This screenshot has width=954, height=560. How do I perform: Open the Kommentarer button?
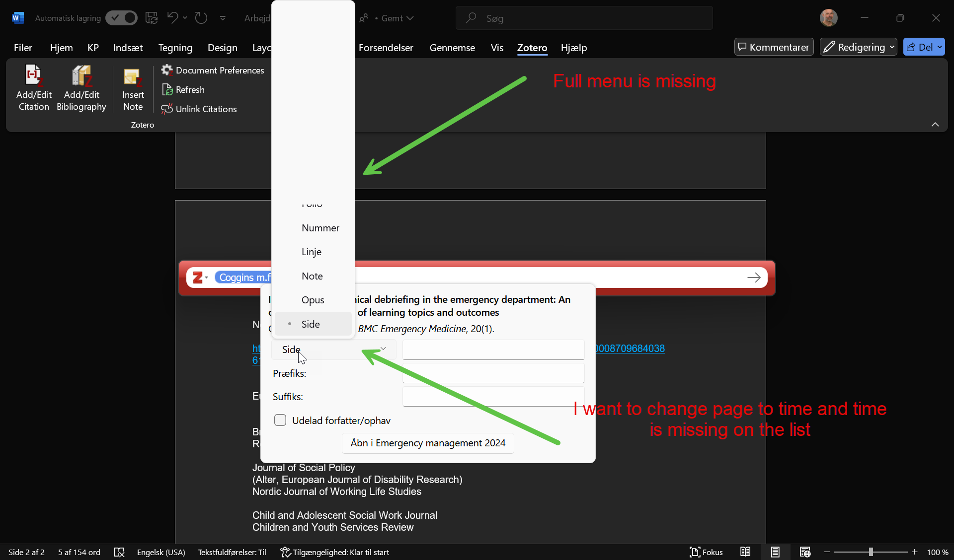(774, 47)
